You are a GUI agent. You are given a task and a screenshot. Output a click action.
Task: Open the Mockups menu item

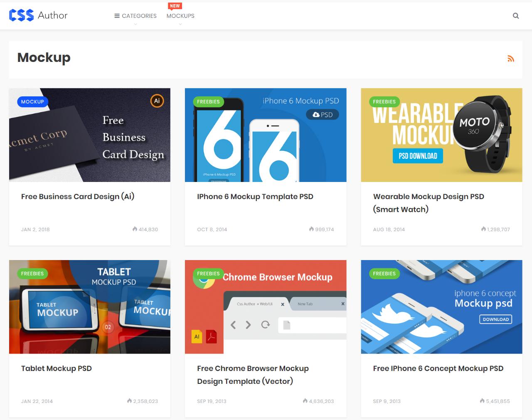[180, 16]
